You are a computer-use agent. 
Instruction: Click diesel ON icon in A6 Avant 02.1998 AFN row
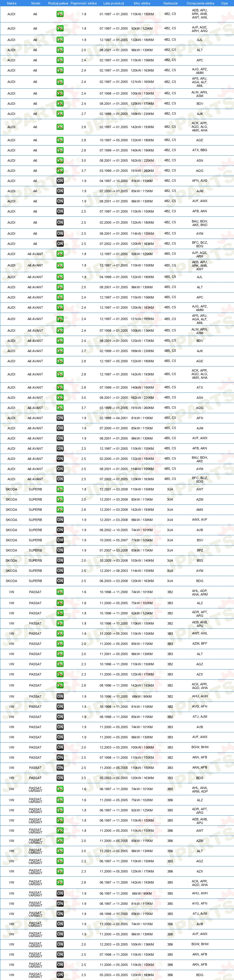(x=60, y=418)
